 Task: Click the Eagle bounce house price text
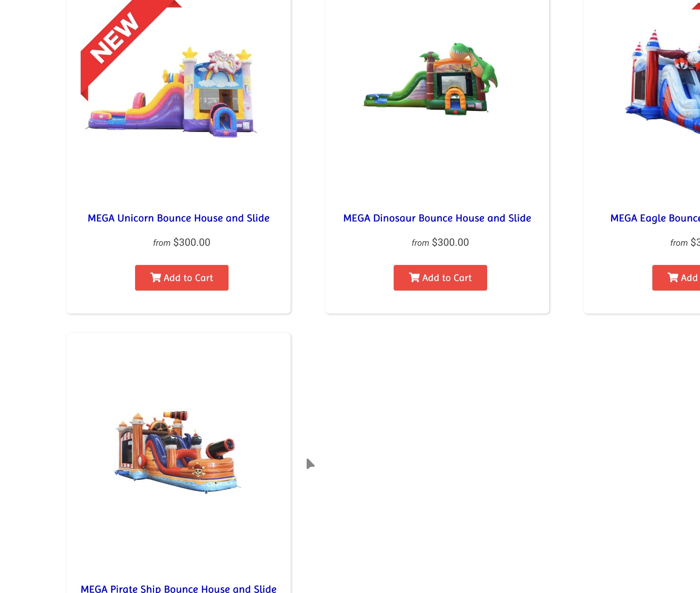tap(685, 242)
